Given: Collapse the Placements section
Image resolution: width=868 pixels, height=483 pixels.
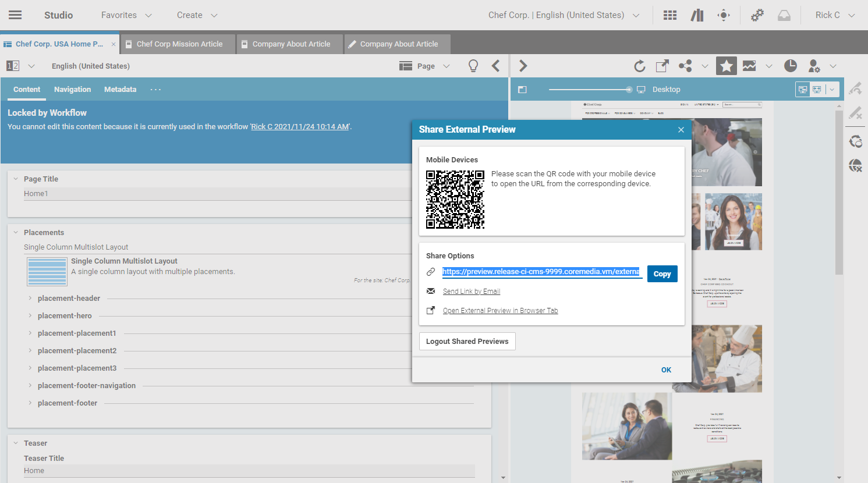Looking at the screenshot, I should (x=16, y=232).
